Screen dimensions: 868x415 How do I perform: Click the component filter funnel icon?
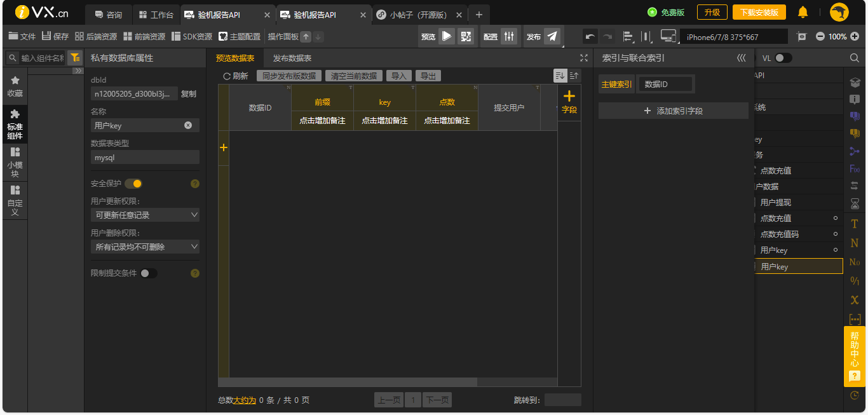click(x=75, y=58)
